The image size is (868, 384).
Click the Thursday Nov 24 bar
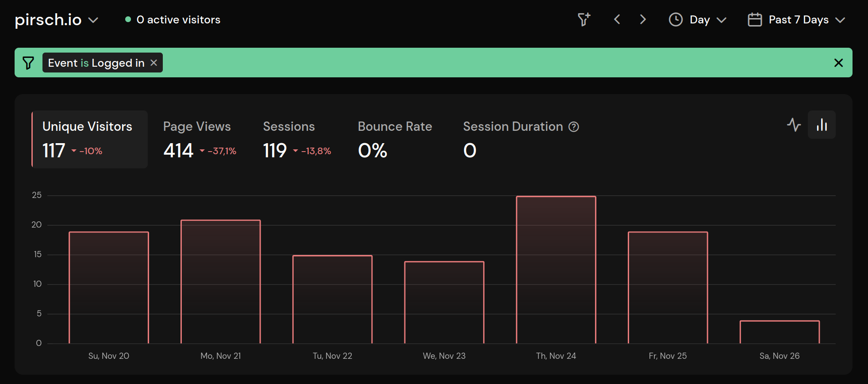(556, 270)
